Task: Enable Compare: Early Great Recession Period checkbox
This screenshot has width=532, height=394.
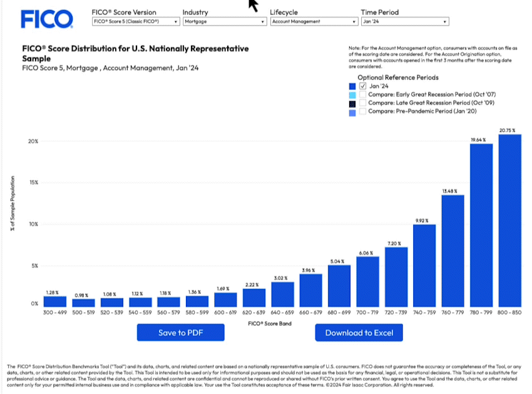Action: coord(362,94)
